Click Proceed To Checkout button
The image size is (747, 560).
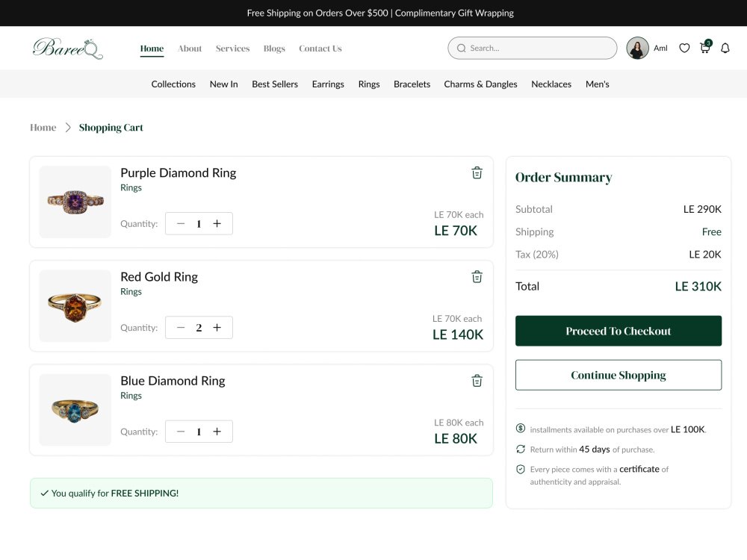619,331
